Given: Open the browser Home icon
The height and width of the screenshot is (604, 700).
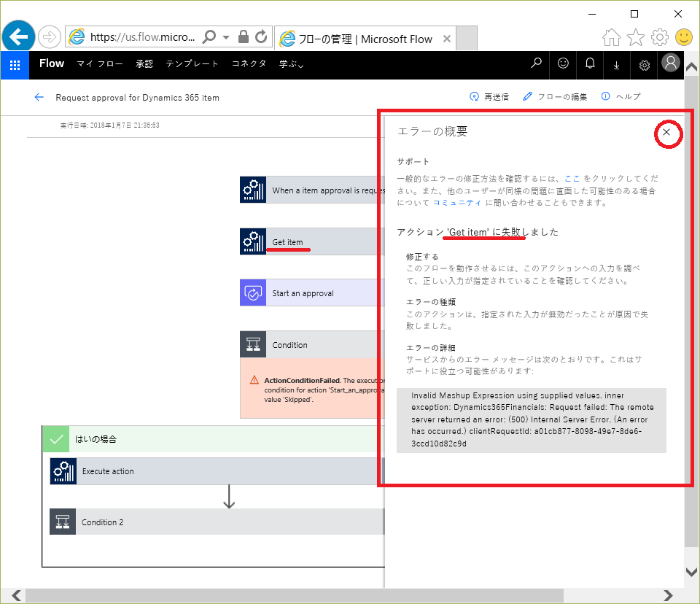Looking at the screenshot, I should [611, 37].
